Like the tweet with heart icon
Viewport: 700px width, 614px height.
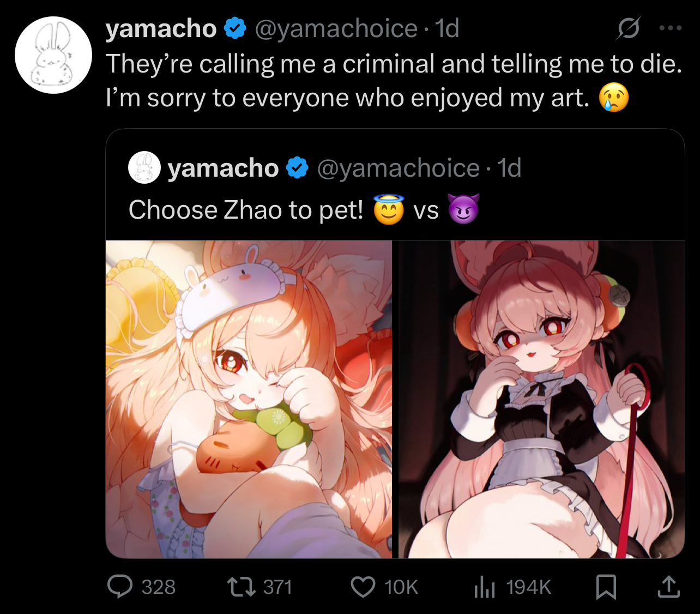[x=363, y=587]
